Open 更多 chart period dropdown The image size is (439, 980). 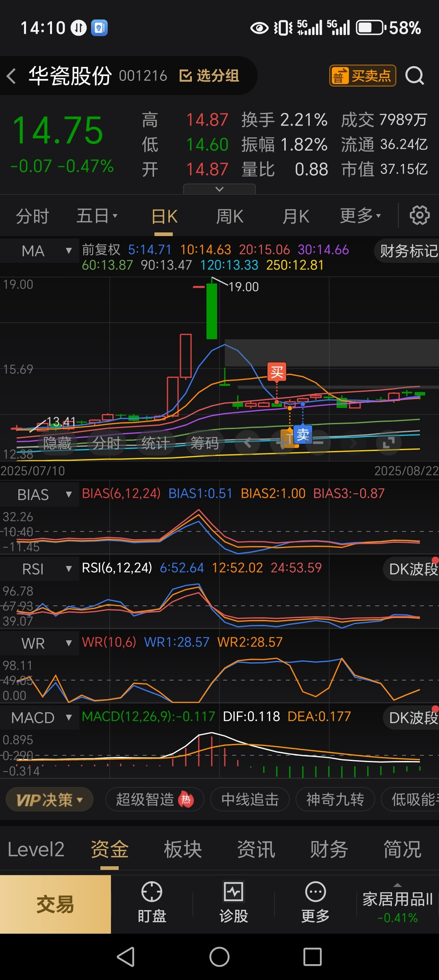click(361, 216)
